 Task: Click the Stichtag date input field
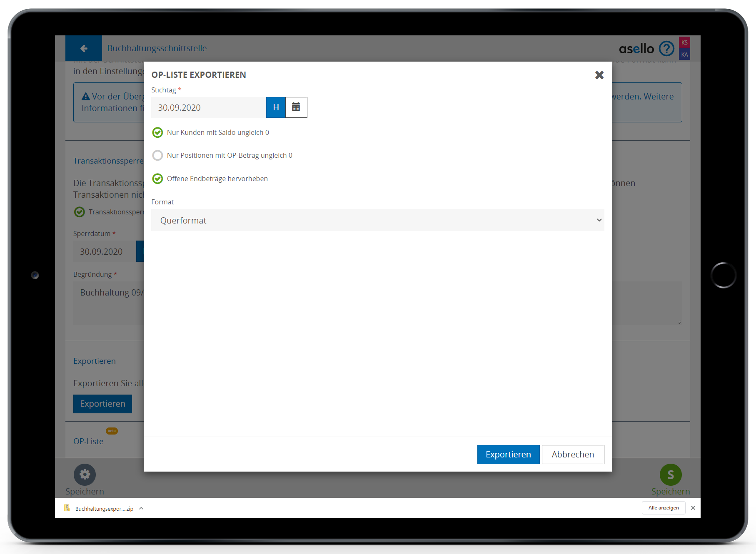pos(208,107)
